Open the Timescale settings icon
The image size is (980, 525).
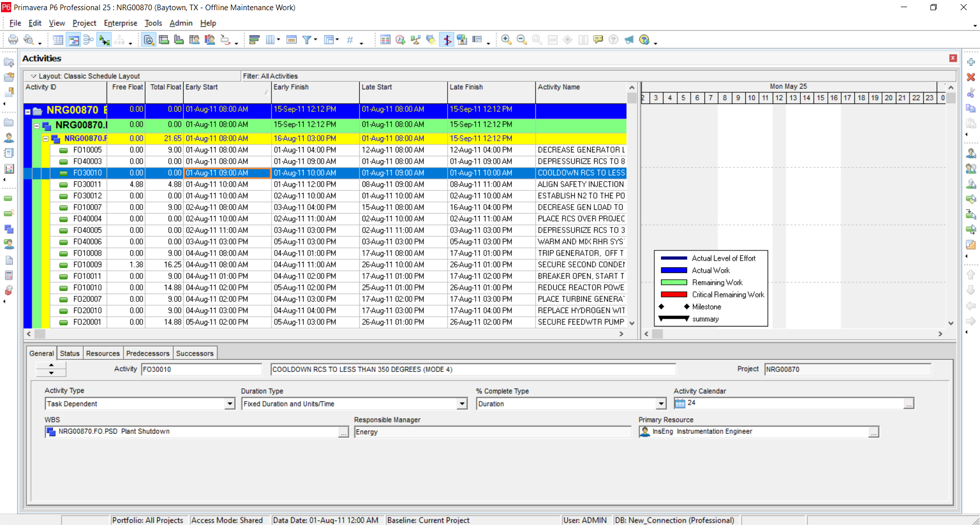(291, 40)
